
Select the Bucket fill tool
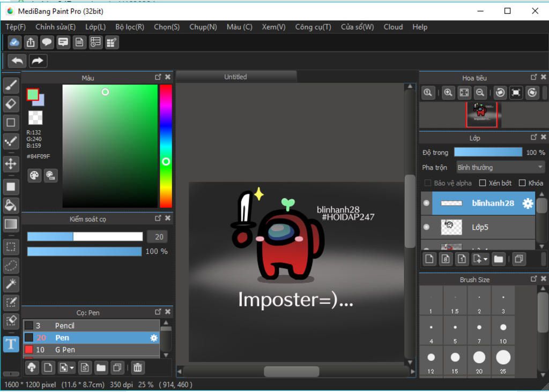pyautogui.click(x=11, y=205)
